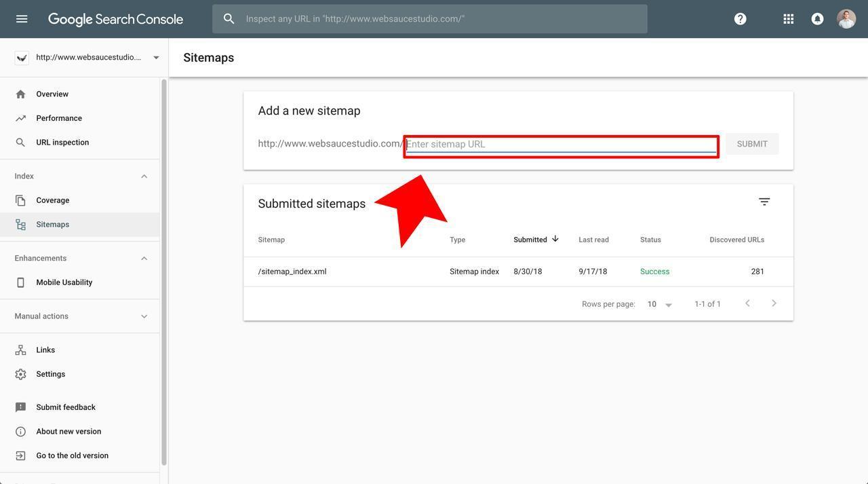Click the Coverage pages icon
Viewport: 868px width, 484px height.
tap(20, 200)
